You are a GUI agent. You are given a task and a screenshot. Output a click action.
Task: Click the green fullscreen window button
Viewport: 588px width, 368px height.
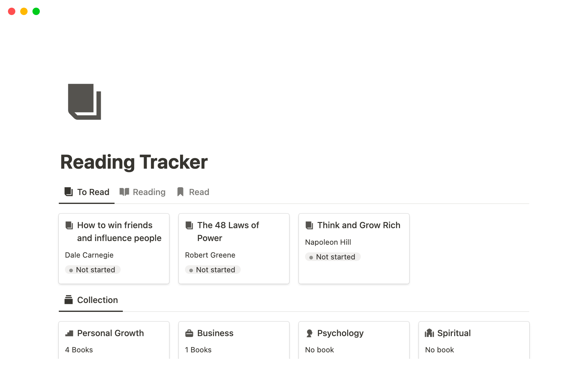36,12
